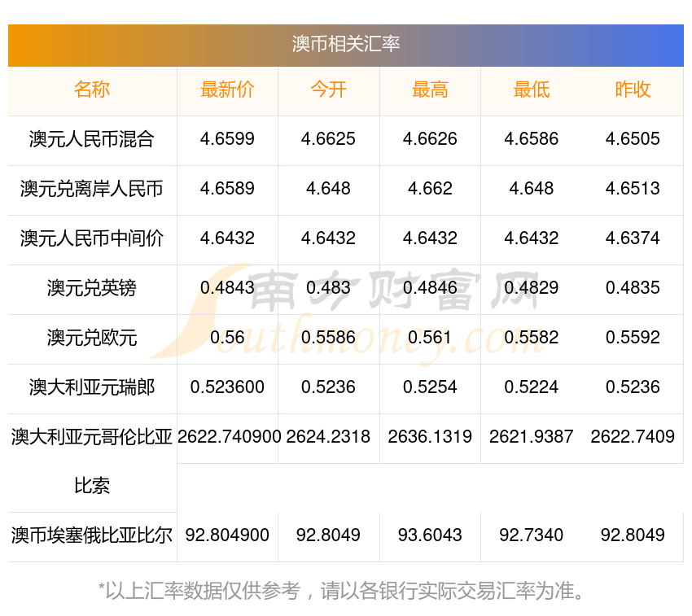Select latest price 0.4843
Image resolution: width=692 pixels, height=616 pixels.
227,288
